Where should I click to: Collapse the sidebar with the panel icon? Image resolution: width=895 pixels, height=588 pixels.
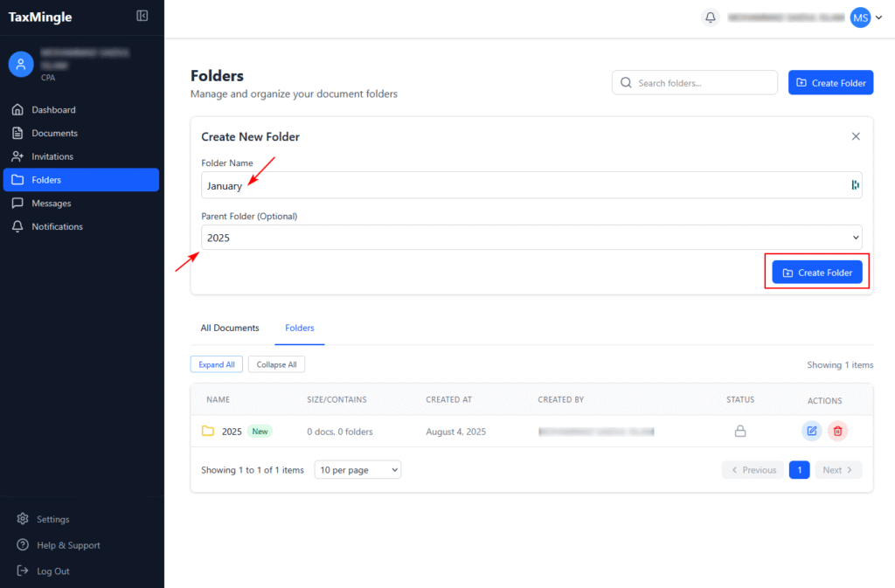(142, 16)
